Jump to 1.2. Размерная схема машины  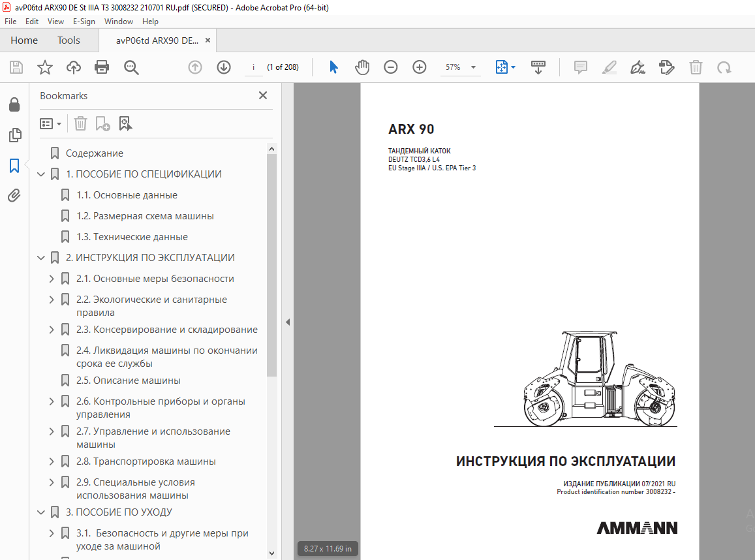[145, 216]
